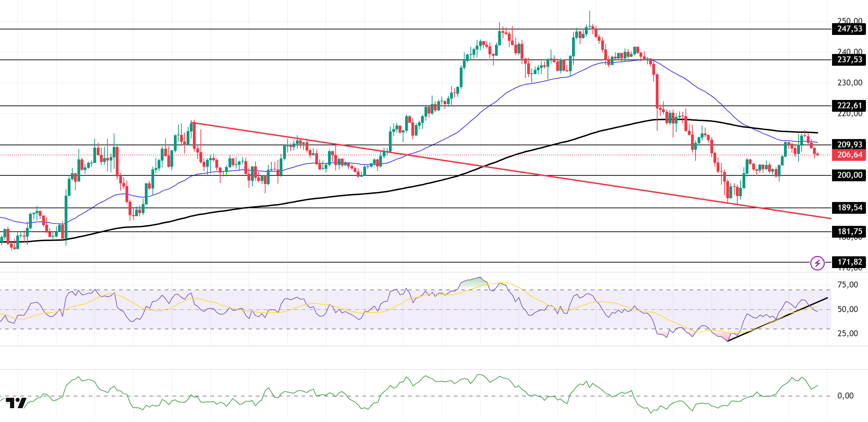Click the purple lightning bolt icon
Viewport: 868px width, 422px height.
(x=818, y=263)
